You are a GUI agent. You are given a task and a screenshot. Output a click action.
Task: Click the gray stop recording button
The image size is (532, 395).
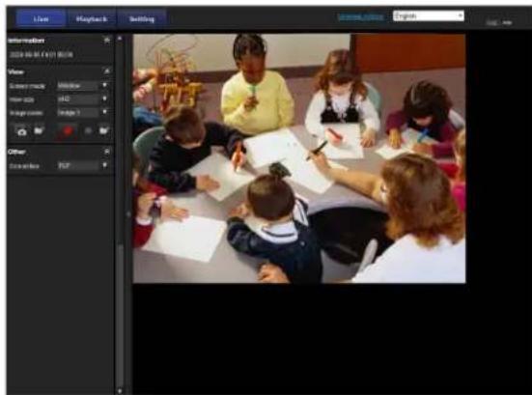pos(88,130)
